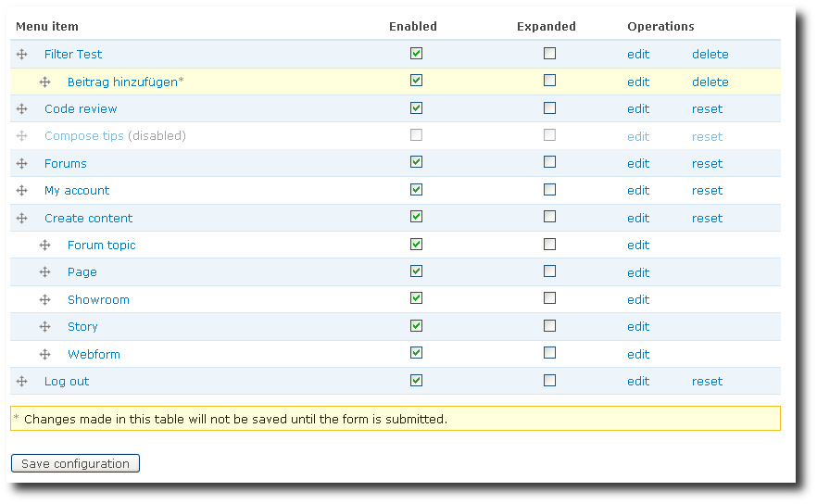Reset the Code review menu item

pos(707,109)
